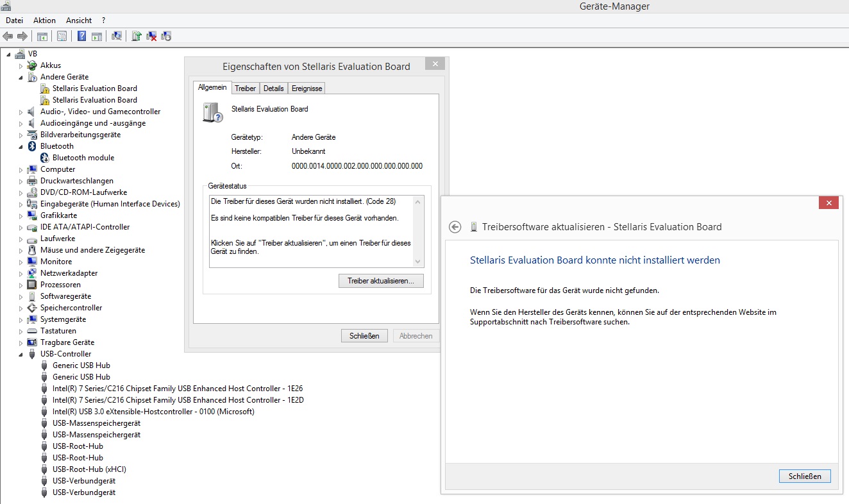Select first Stellaris Evaluation Board entry
The image size is (849, 504).
tap(95, 88)
